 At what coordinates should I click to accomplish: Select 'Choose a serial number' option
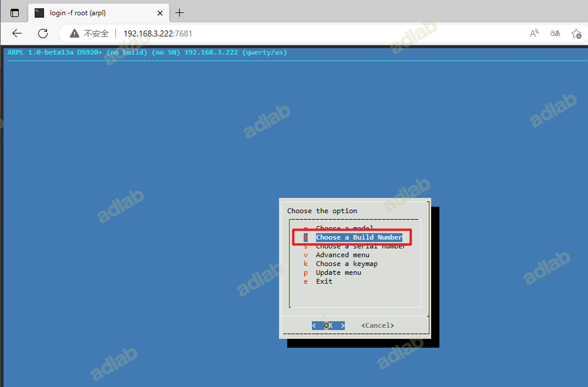coord(360,246)
